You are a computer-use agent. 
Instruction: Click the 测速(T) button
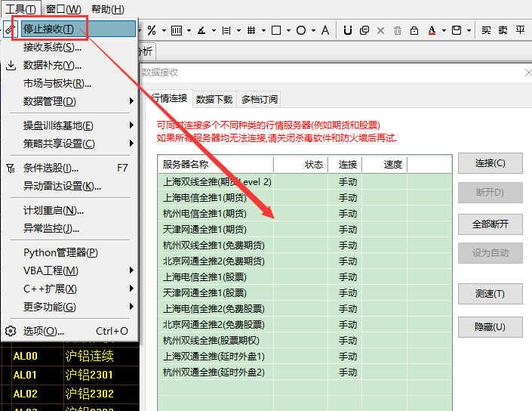[490, 294]
